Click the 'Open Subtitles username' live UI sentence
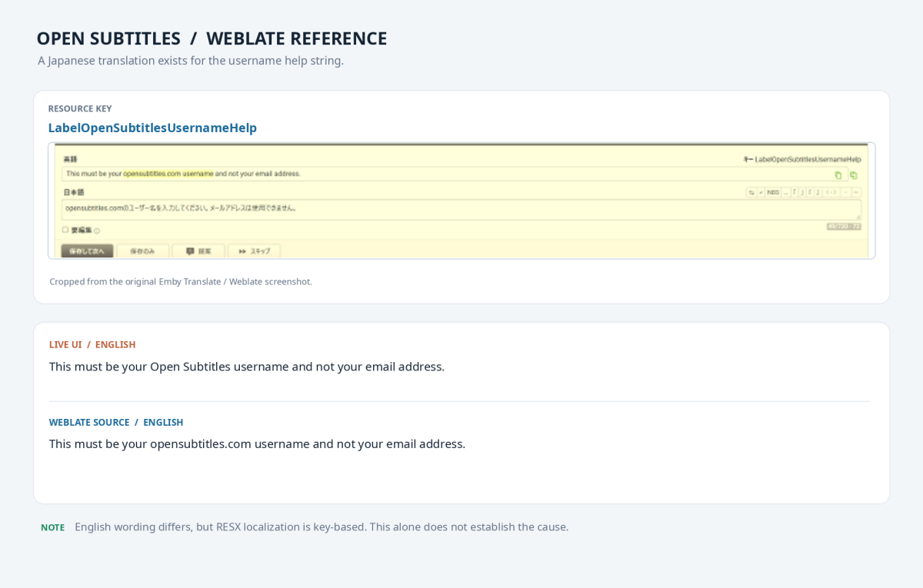923x588 pixels. point(247,367)
